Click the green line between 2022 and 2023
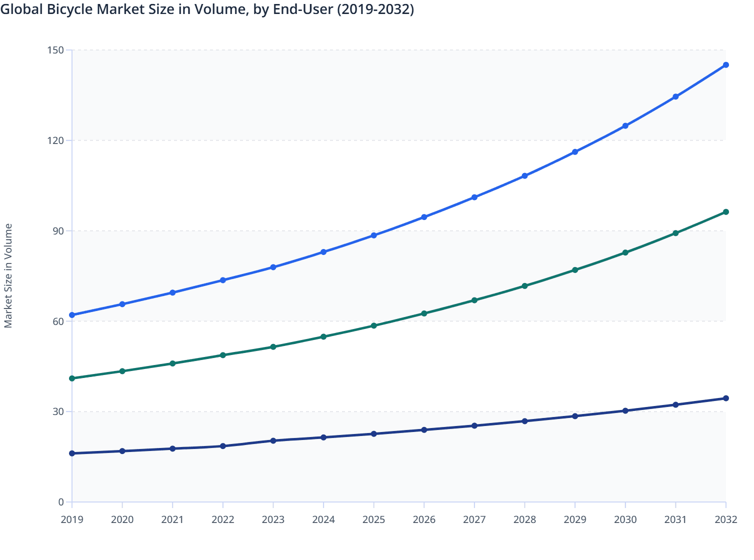The height and width of the screenshot is (560, 754). coord(247,350)
